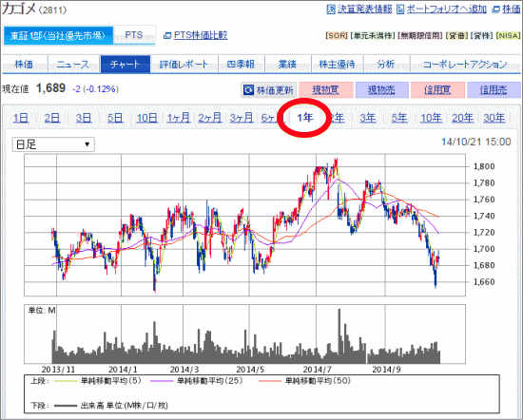Screen dimensions: 523x420
Task: Select the 1日 chart period
Action: point(21,118)
